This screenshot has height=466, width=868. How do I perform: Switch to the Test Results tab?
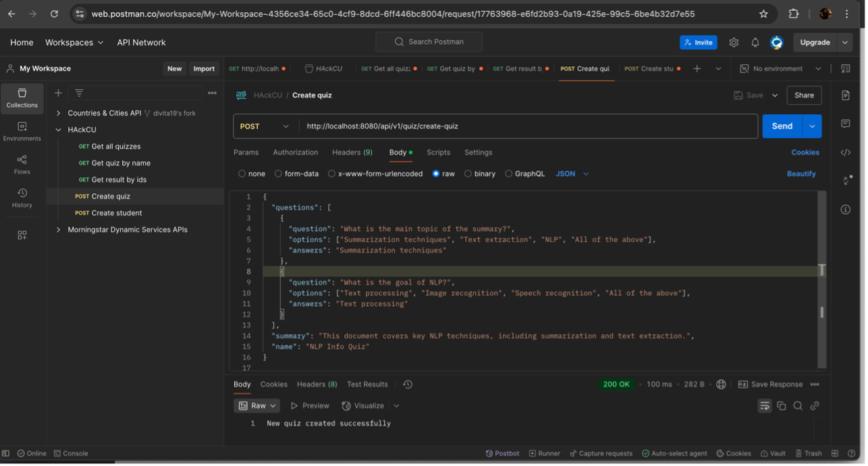pos(367,384)
